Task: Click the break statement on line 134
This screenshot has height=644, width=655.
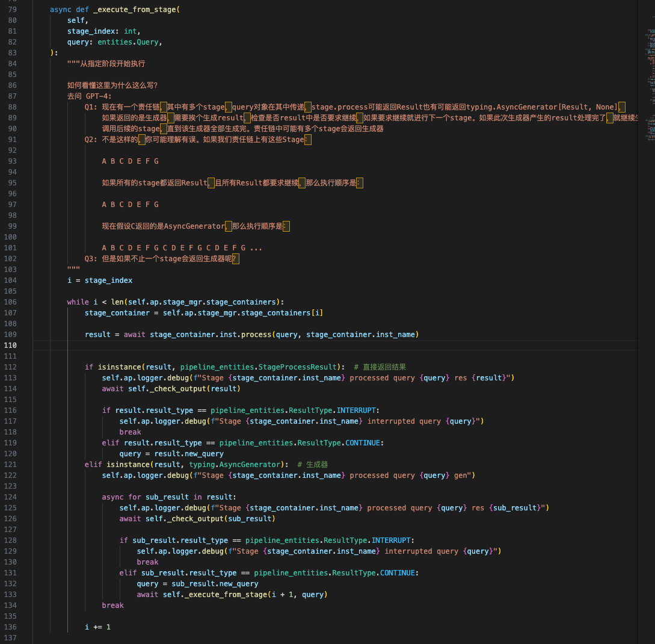Action: [x=112, y=605]
